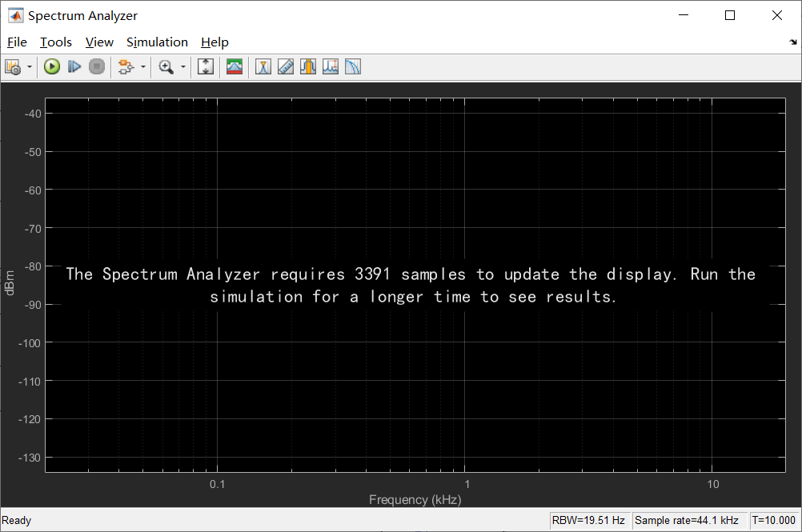Viewport: 802px width, 532px height.
Task: Open the View menu
Action: click(x=99, y=42)
